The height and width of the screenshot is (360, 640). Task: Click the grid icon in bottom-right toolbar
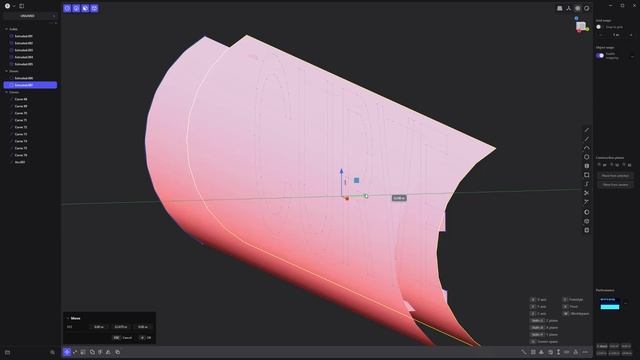[533, 352]
